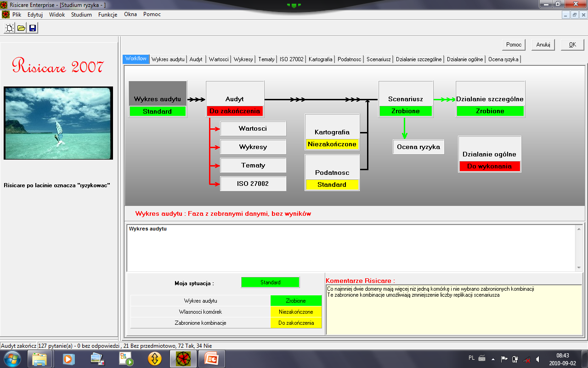Screen dimensions: 588x368
Task: Click the Audyt workflow box
Action: [x=235, y=99]
